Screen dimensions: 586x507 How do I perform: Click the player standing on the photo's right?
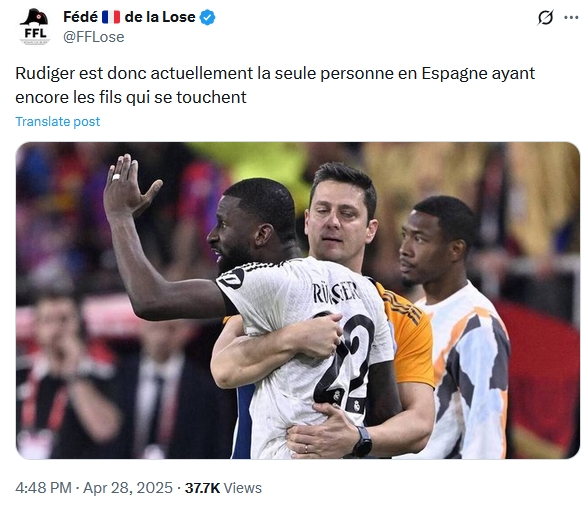454,327
